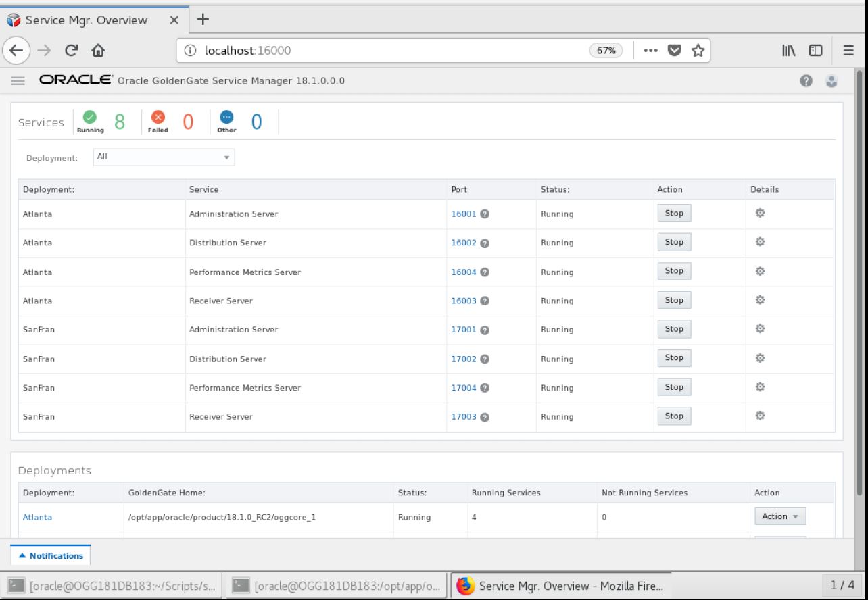Stop the Atlanta Distribution Server
The image size is (868, 600).
[x=674, y=242]
